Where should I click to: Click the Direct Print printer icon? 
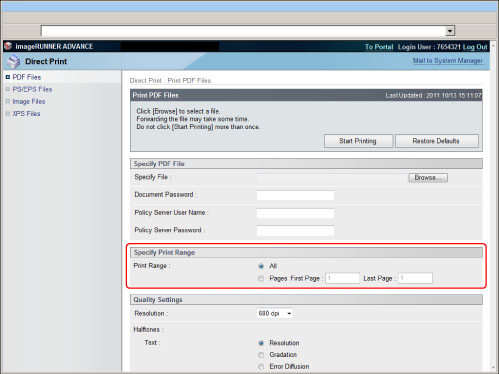[14, 61]
